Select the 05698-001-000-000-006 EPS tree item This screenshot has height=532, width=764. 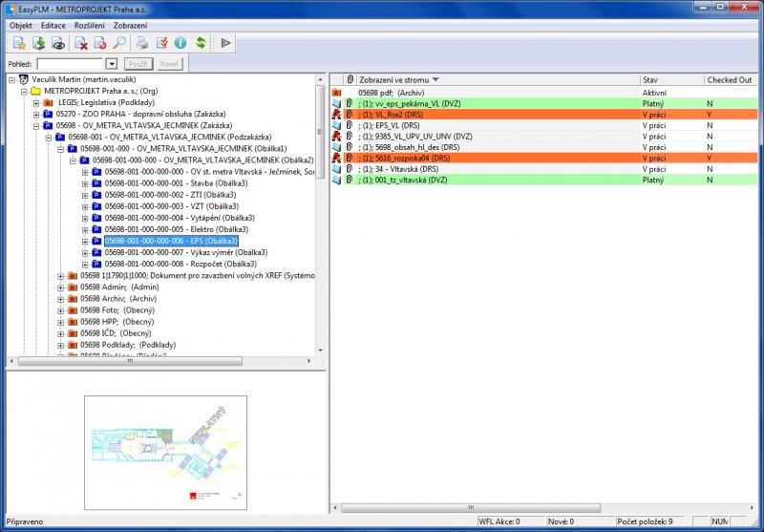tap(171, 241)
